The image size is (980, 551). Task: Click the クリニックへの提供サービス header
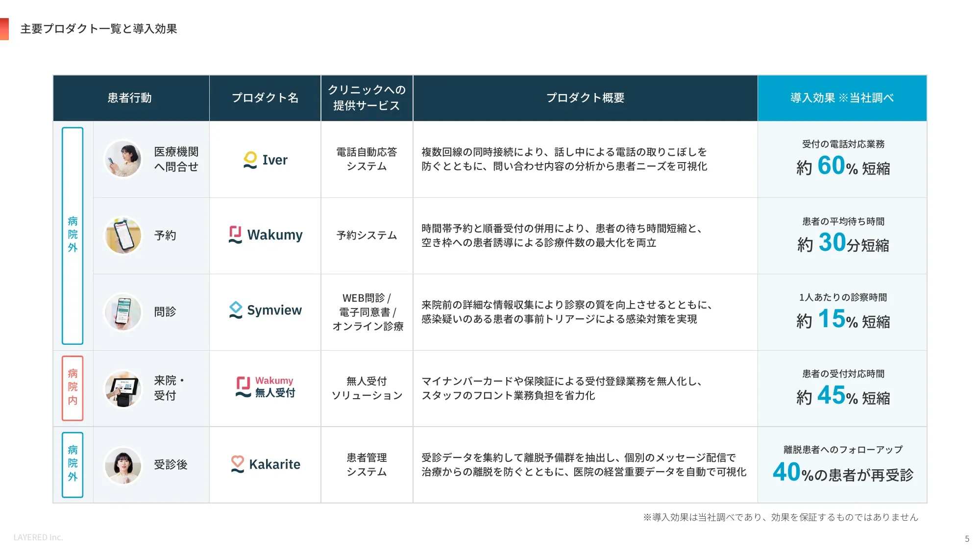pyautogui.click(x=367, y=98)
